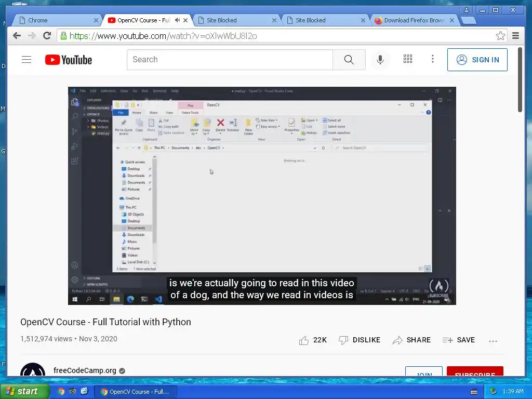This screenshot has width=532, height=399.
Task: Open a new tab button
Action: [469, 20]
